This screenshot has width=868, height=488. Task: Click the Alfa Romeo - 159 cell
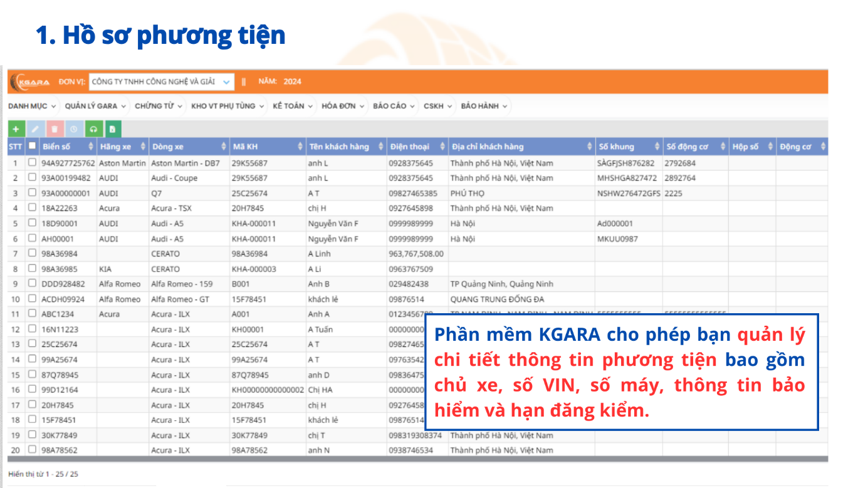pos(182,284)
